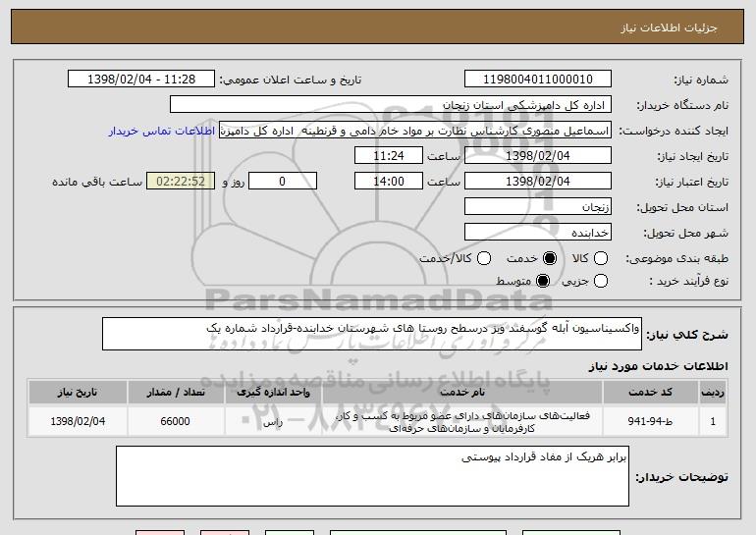The height and width of the screenshot is (535, 756).
Task: Click the remaining time countdown 02:22:52
Action: [x=179, y=182]
